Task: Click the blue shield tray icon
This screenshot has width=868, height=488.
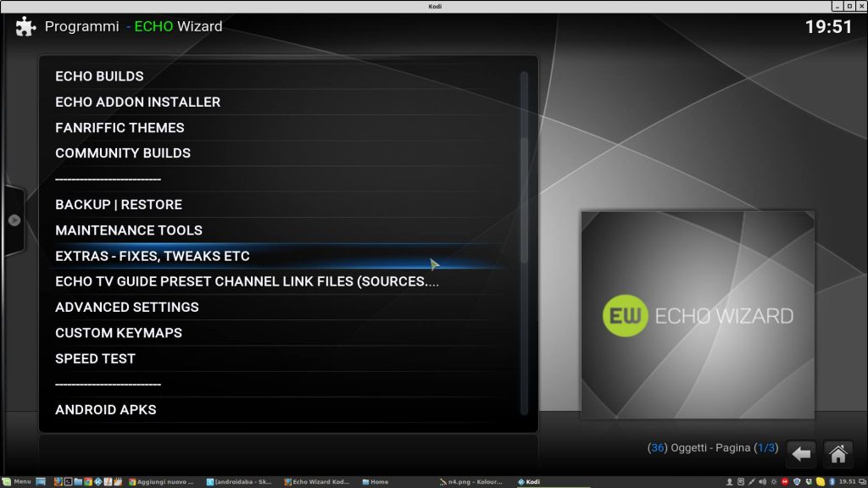Action: 797,482
